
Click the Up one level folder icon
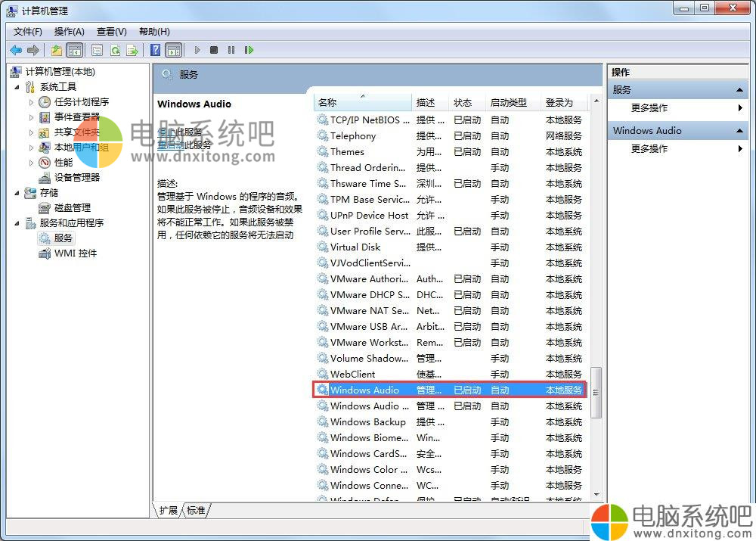pyautogui.click(x=57, y=50)
